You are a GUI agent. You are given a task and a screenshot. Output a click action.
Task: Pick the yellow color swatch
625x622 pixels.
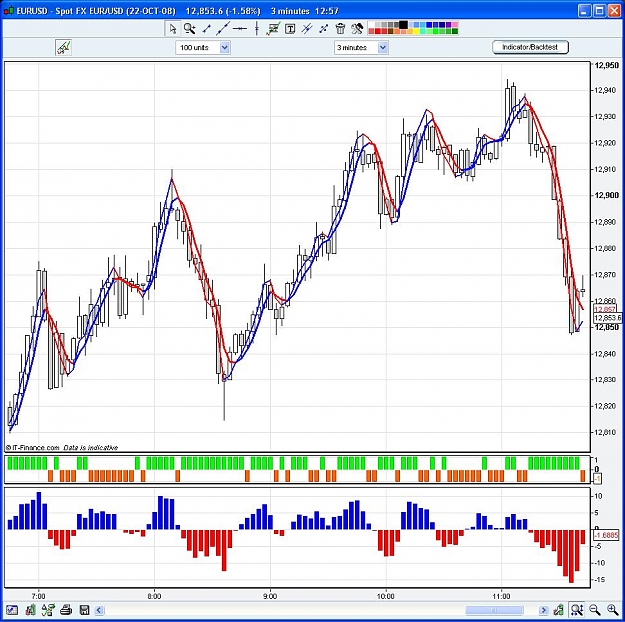point(417,31)
